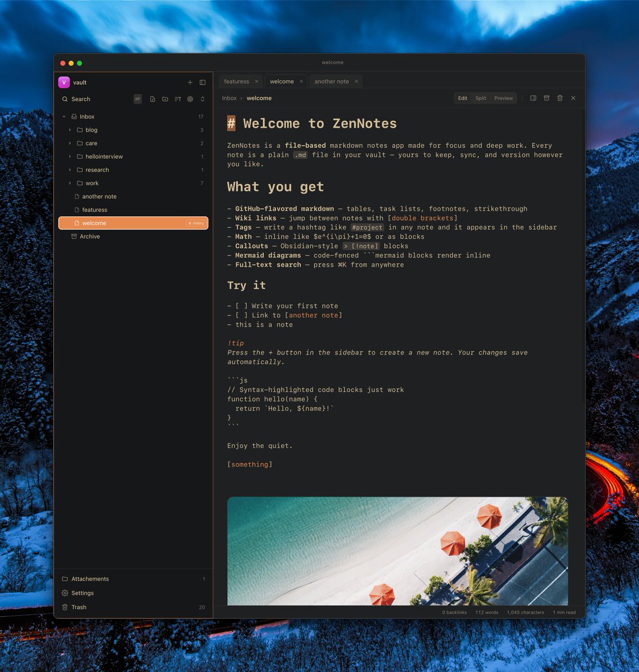The width and height of the screenshot is (639, 672).
Task: Toggle the right side panel icon in editor toolbar
Action: (x=533, y=98)
